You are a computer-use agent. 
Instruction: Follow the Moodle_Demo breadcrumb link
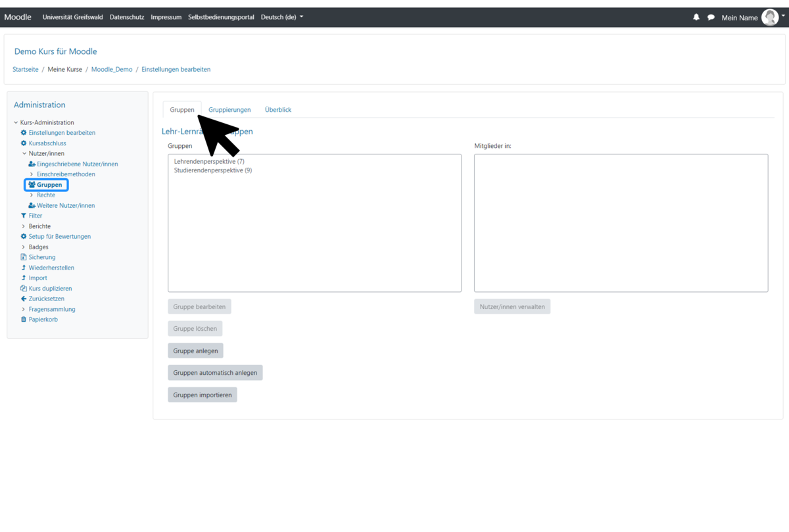click(112, 69)
